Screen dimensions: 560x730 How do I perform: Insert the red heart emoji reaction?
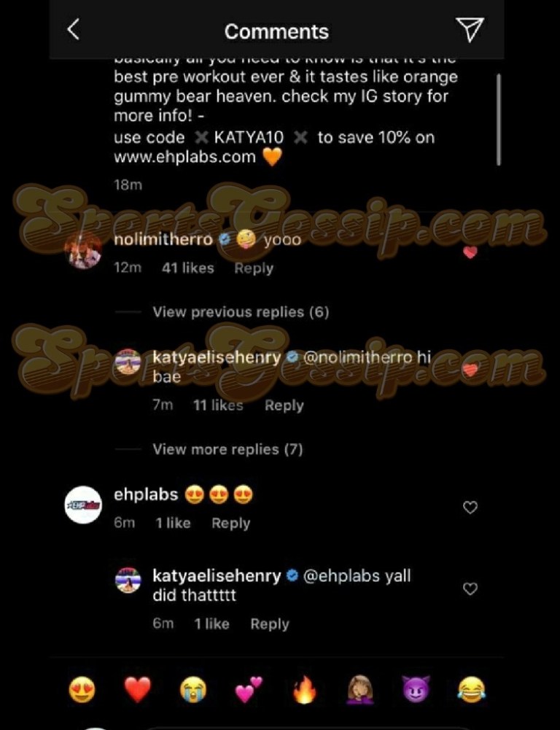pos(137,690)
